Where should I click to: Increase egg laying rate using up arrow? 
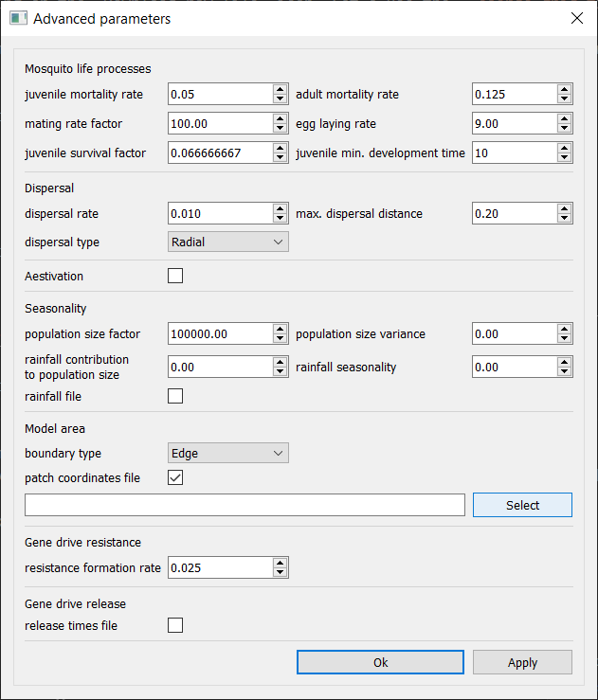[x=565, y=118]
